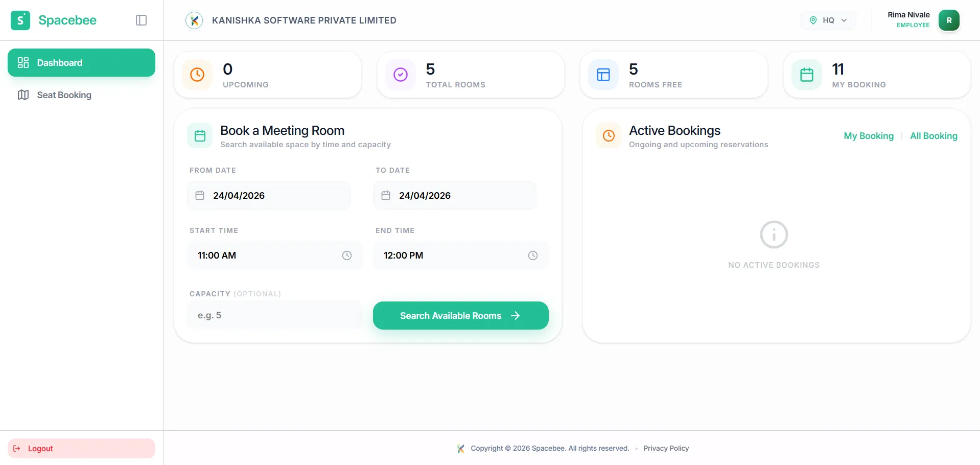
Task: Click calendar icon in To Date field
Action: tap(386, 196)
